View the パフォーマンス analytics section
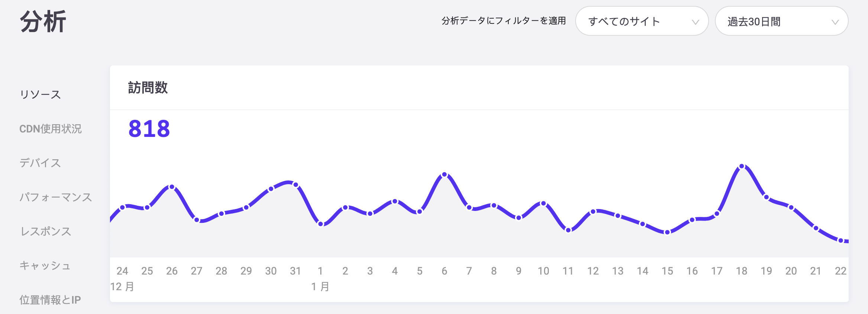 [56, 198]
